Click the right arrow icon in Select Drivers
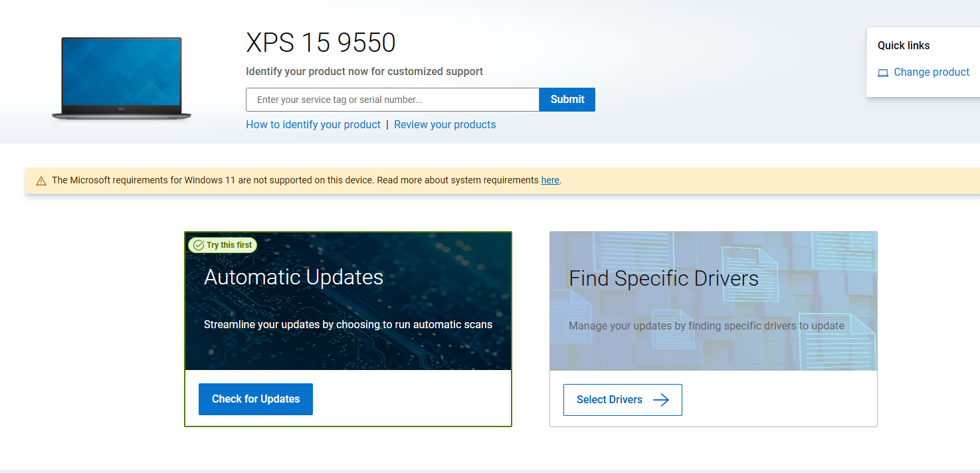This screenshot has height=473, width=980. [x=660, y=400]
